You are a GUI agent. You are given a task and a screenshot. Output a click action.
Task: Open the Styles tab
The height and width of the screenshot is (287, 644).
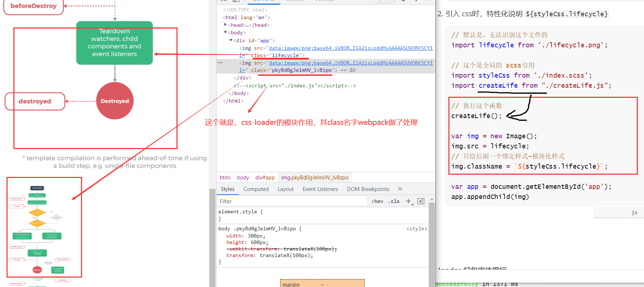[x=227, y=189]
